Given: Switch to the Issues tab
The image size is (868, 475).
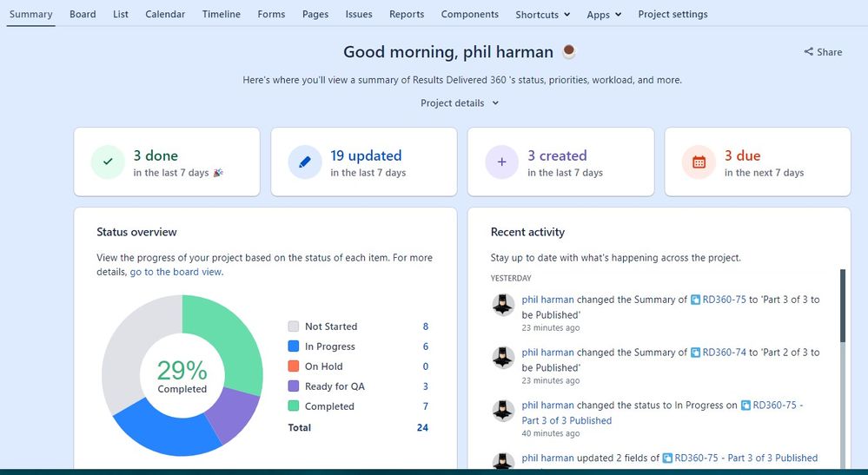Looking at the screenshot, I should coord(359,15).
